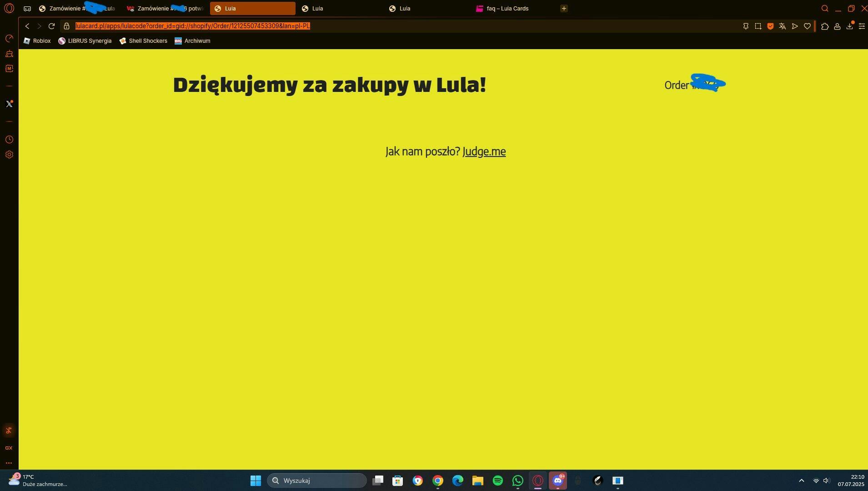
Task: Open GX Cleaner broom icon in sidebar
Action: click(x=9, y=54)
